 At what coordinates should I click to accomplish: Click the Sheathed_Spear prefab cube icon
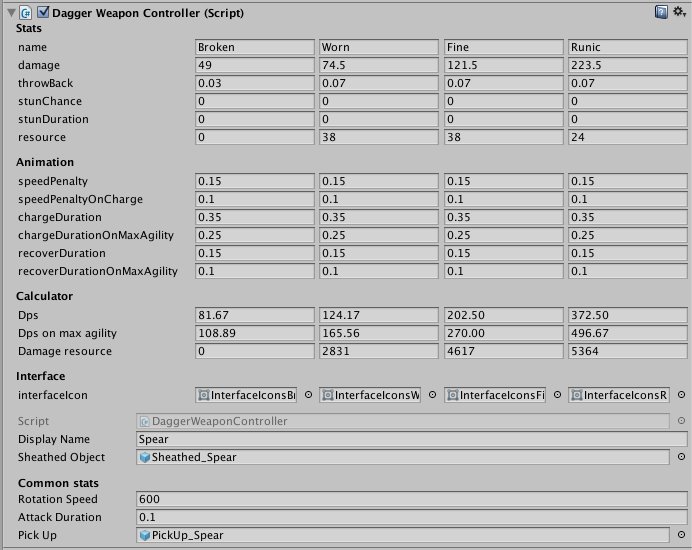coord(144,457)
